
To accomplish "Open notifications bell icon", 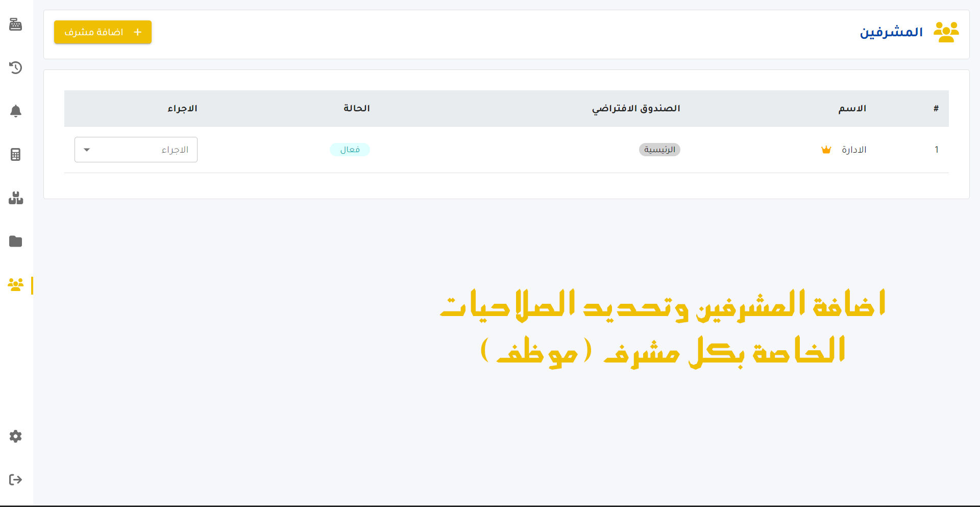I will (x=16, y=111).
